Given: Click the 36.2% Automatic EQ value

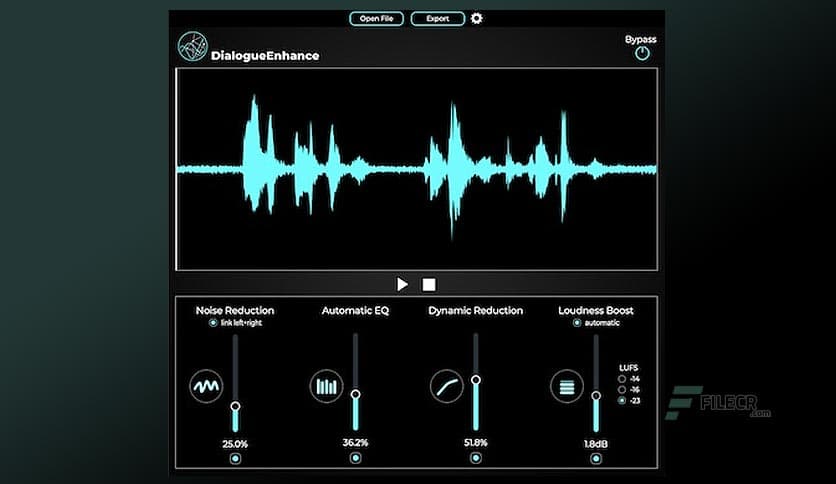Looking at the screenshot, I should click(356, 442).
